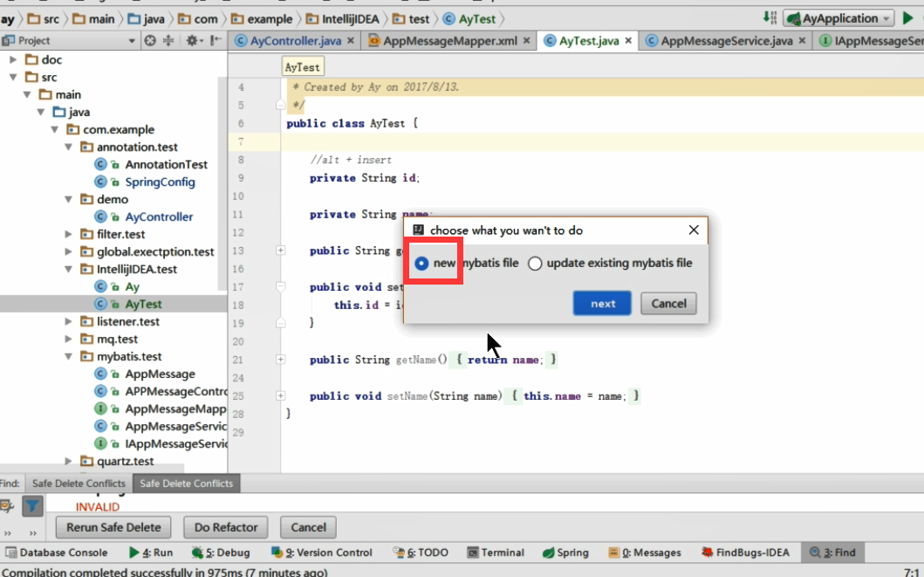This screenshot has width=924, height=577.
Task: Close the AppMessageMapper.xml tab
Action: pyautogui.click(x=526, y=41)
